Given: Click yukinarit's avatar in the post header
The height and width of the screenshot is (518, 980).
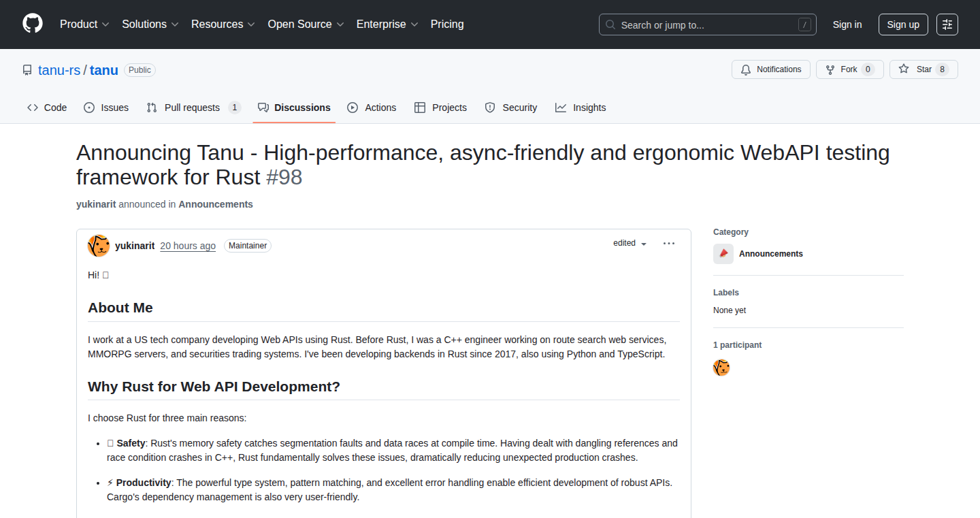Looking at the screenshot, I should pyautogui.click(x=99, y=246).
